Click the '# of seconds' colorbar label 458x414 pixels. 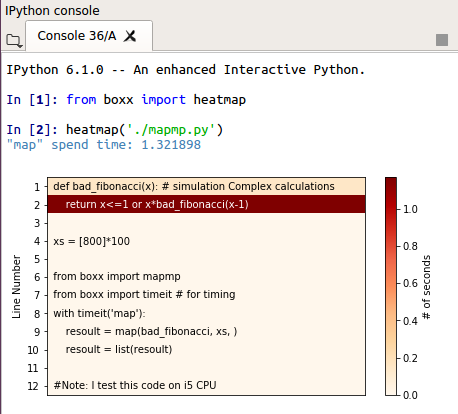click(426, 287)
